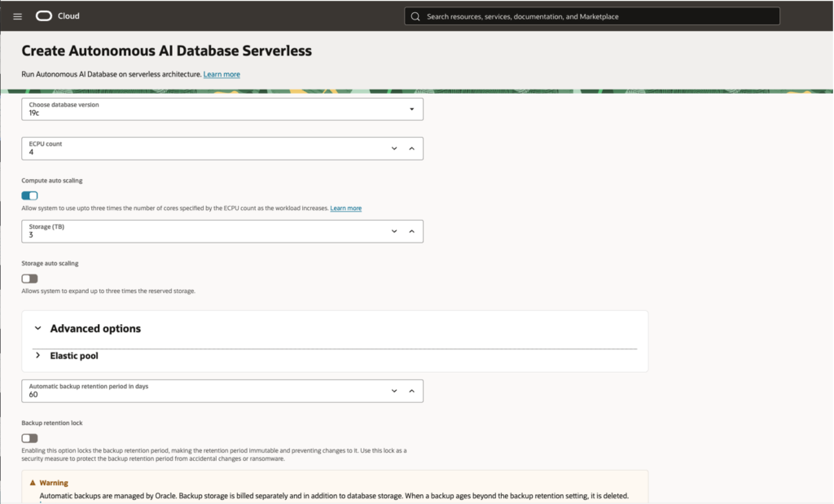Screen dimensions: 834x504
Task: Increase the ECPU count value
Action: coord(411,148)
